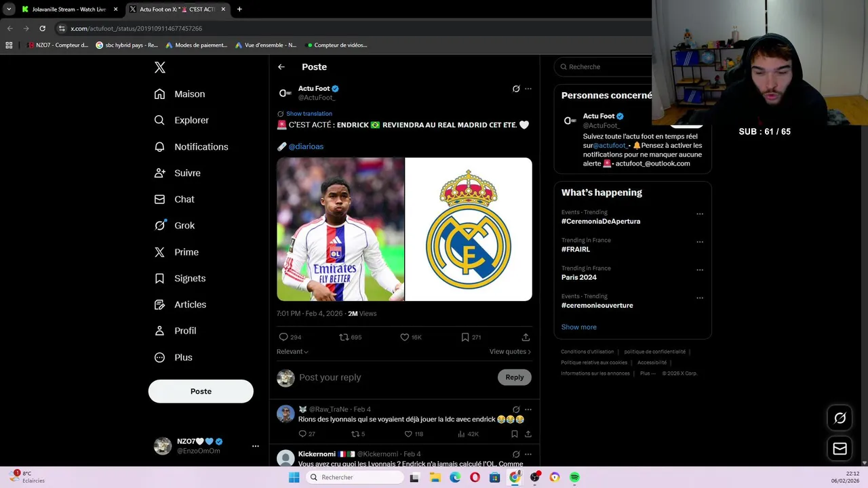Image resolution: width=868 pixels, height=488 pixels.
Task: Select the Actu Foot on X tab
Action: coord(176,9)
